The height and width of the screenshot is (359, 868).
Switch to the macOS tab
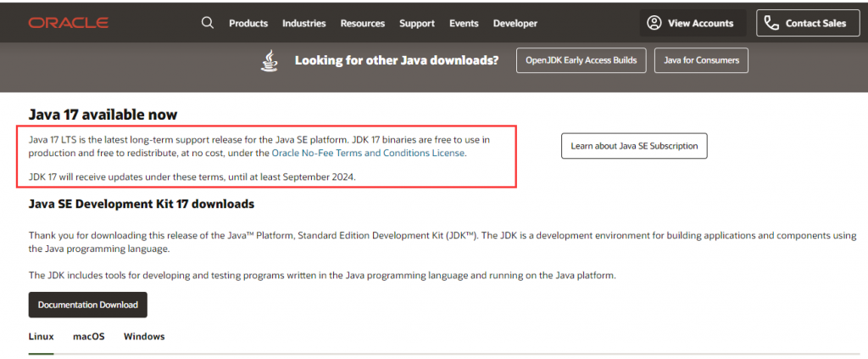coord(88,336)
